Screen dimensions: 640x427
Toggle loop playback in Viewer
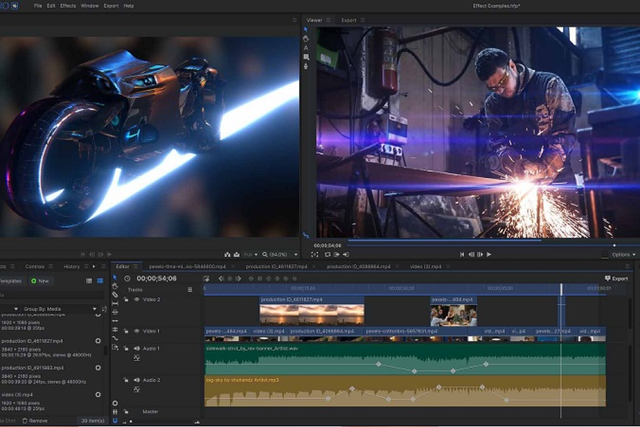click(x=327, y=254)
